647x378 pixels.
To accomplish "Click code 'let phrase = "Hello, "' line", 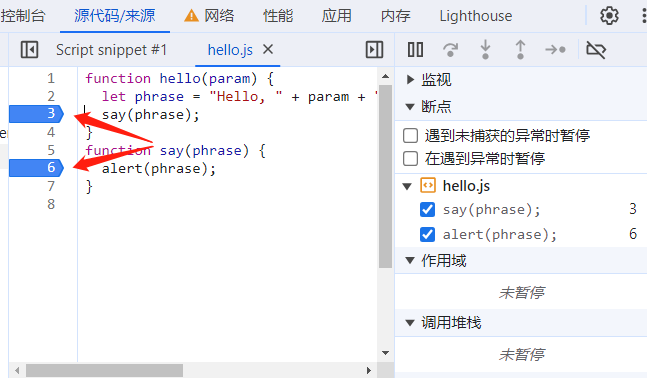I will 239,97.
